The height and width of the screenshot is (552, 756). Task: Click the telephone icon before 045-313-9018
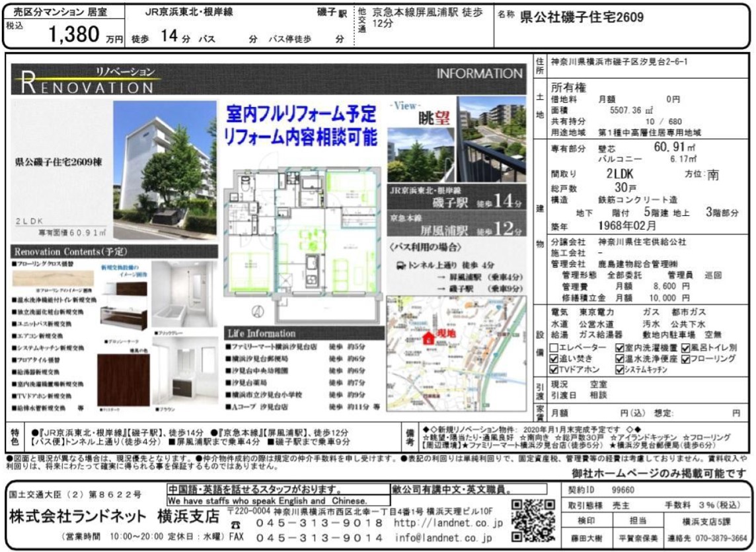tap(236, 523)
